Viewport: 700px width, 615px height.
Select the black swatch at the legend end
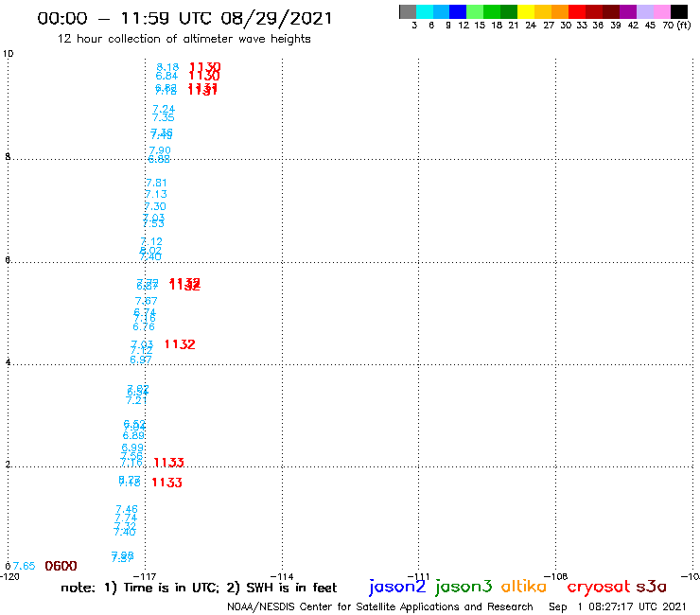[679, 11]
